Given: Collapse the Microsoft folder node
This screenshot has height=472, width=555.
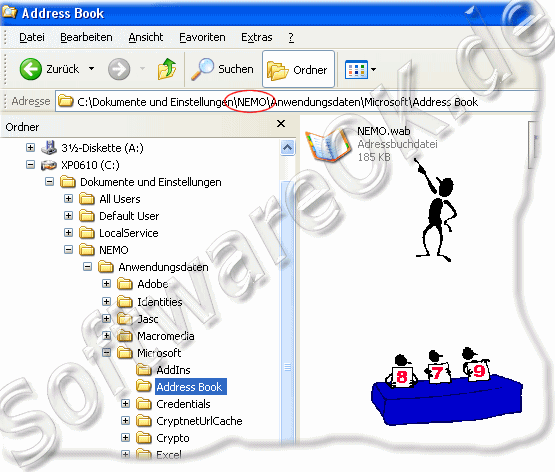Looking at the screenshot, I should (106, 352).
